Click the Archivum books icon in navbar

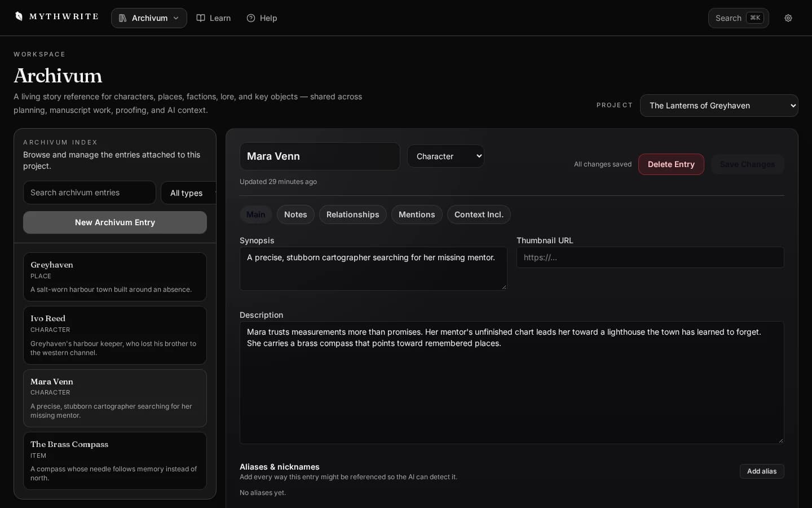point(122,18)
